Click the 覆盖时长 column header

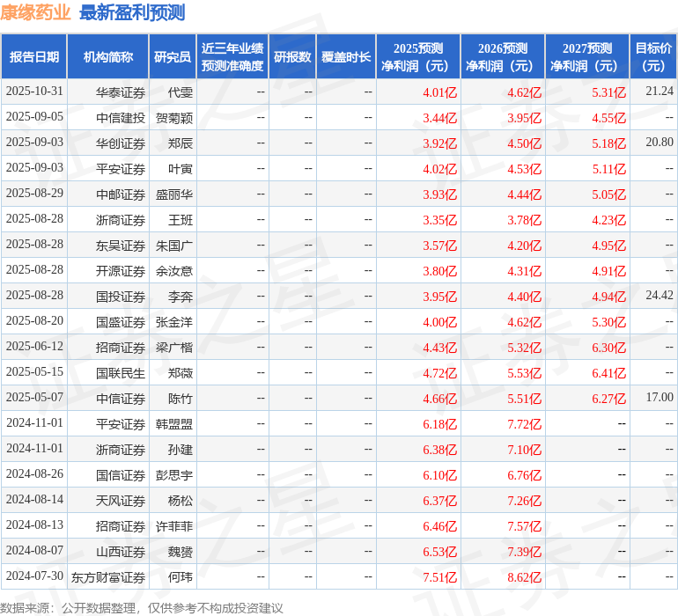346,56
